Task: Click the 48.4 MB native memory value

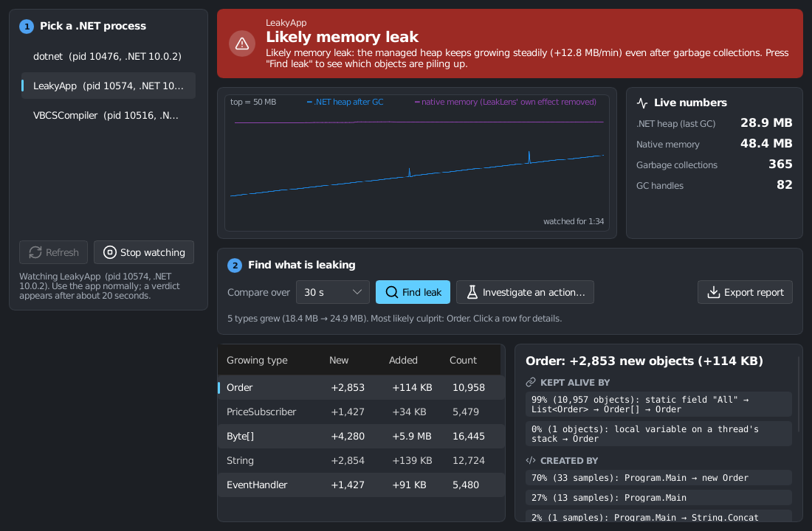Action: coord(766,143)
